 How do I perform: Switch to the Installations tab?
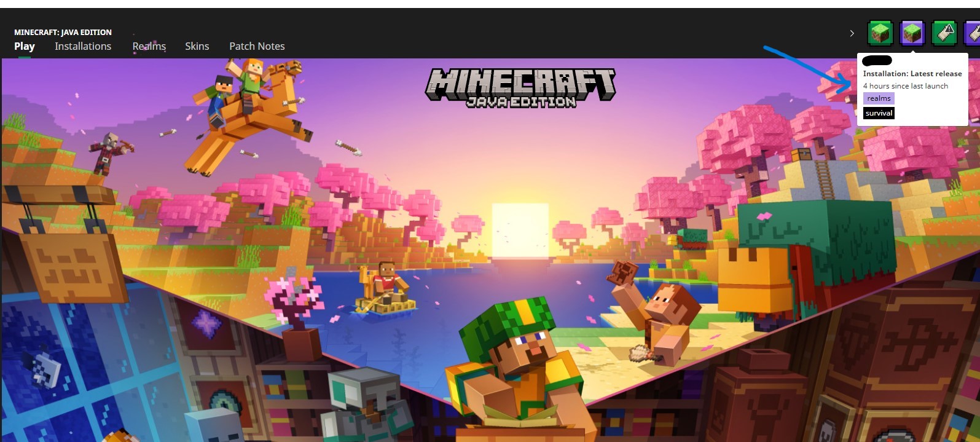[83, 46]
